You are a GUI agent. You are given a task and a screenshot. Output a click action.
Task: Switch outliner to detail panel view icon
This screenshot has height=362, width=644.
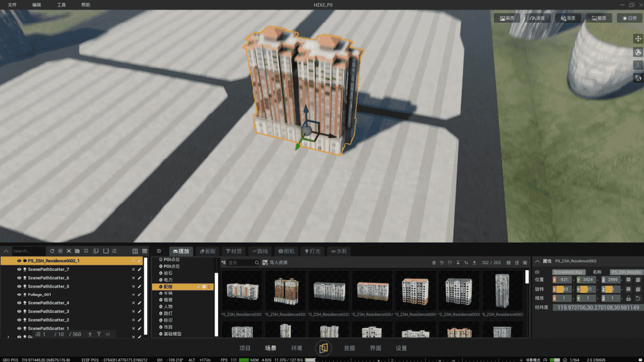[135, 251]
